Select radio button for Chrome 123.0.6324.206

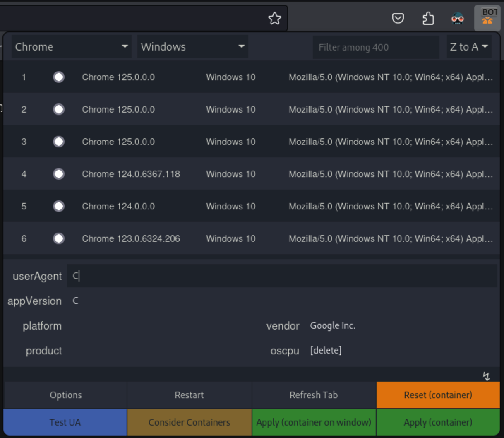tap(59, 238)
